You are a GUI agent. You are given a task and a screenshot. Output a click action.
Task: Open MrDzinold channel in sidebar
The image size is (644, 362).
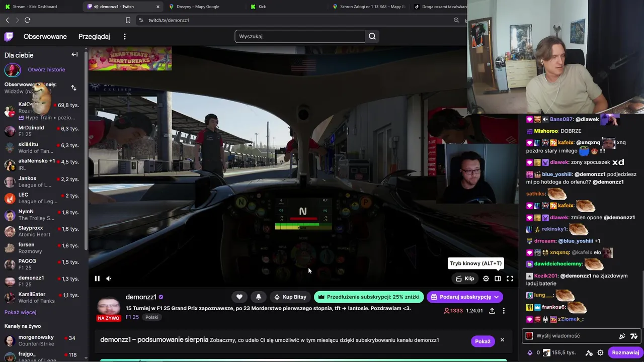(42, 131)
